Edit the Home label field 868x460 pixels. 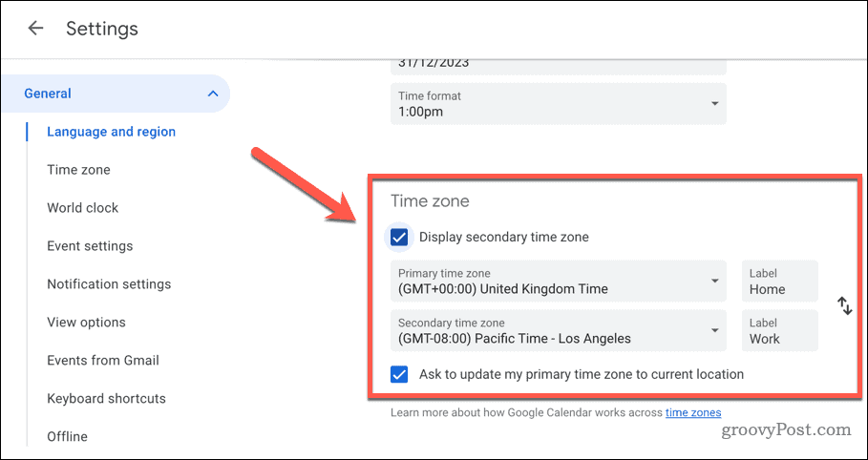click(779, 282)
